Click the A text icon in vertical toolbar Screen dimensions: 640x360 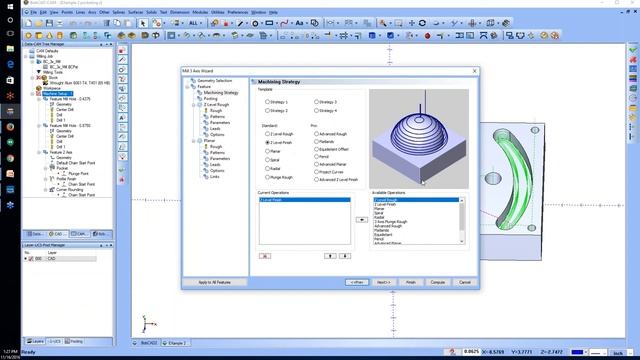(122, 118)
